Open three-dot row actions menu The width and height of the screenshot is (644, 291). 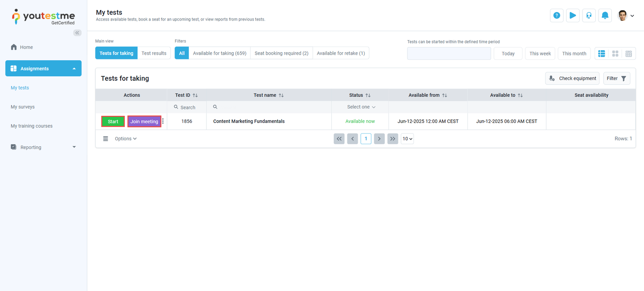pos(163,121)
